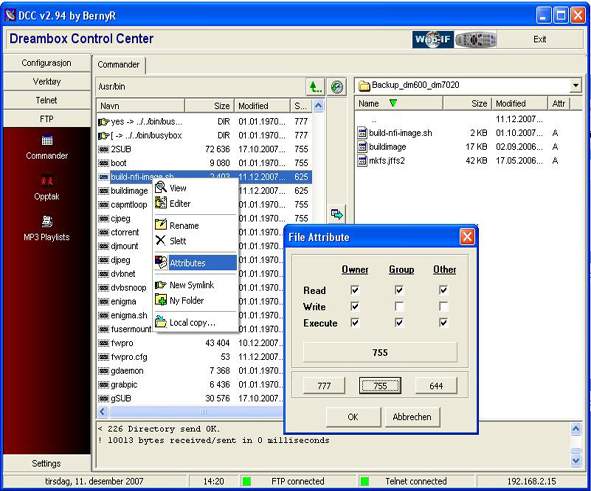Sort local list by Modified column
591x491 pixels.
519,103
